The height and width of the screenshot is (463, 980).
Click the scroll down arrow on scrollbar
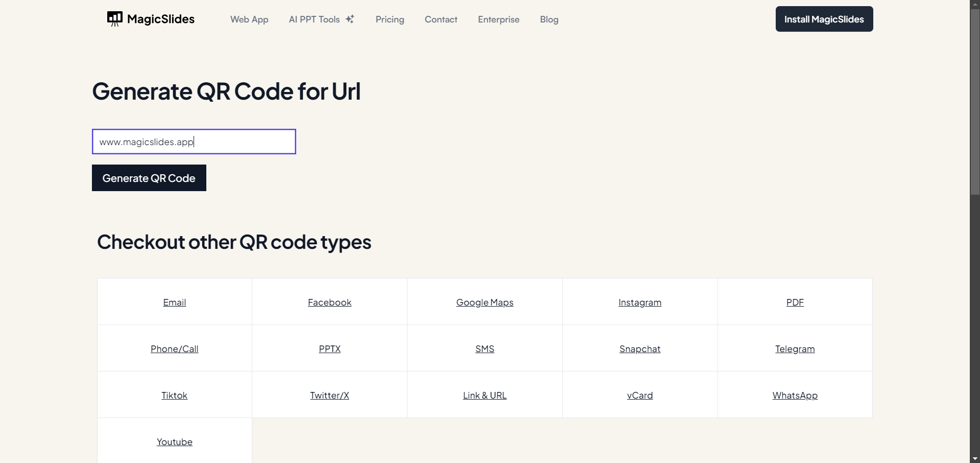(975, 458)
